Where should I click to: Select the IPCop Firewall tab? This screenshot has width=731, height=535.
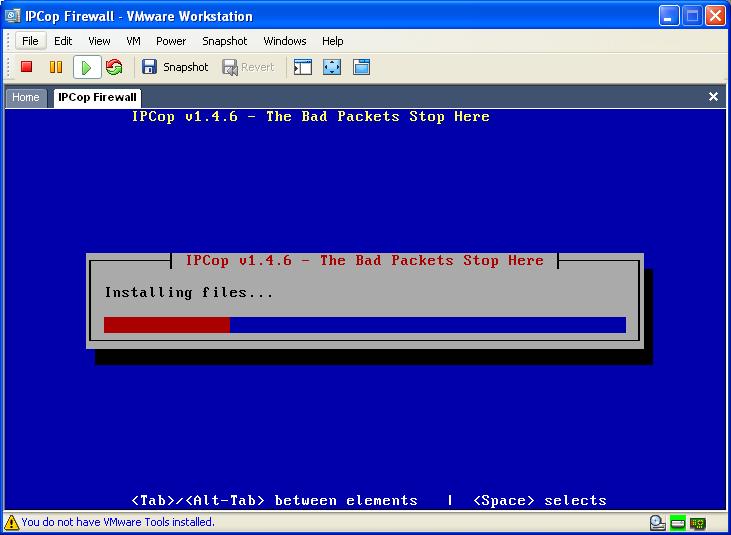(x=97, y=97)
